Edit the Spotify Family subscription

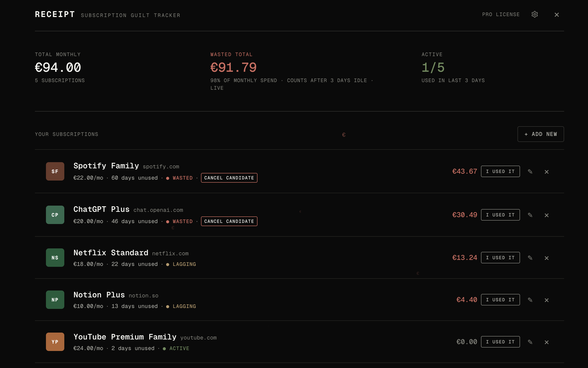coord(530,172)
